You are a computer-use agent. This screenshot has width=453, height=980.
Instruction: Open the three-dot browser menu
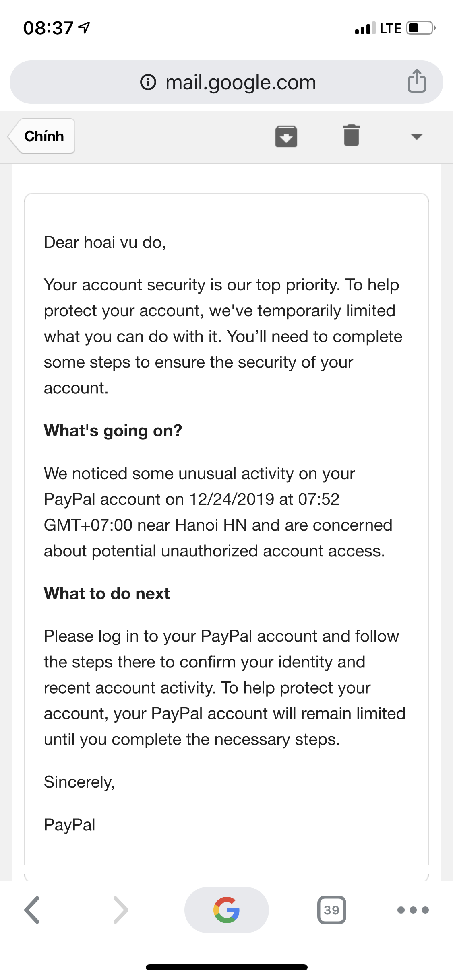pos(413,910)
